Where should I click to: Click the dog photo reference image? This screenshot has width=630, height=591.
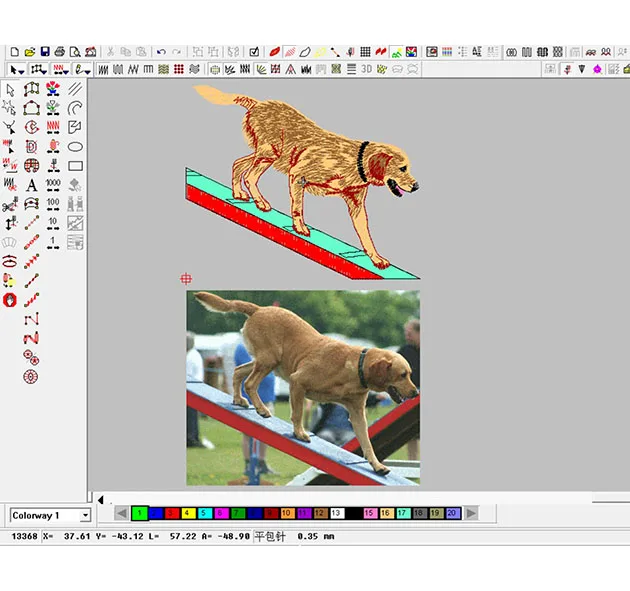point(302,387)
